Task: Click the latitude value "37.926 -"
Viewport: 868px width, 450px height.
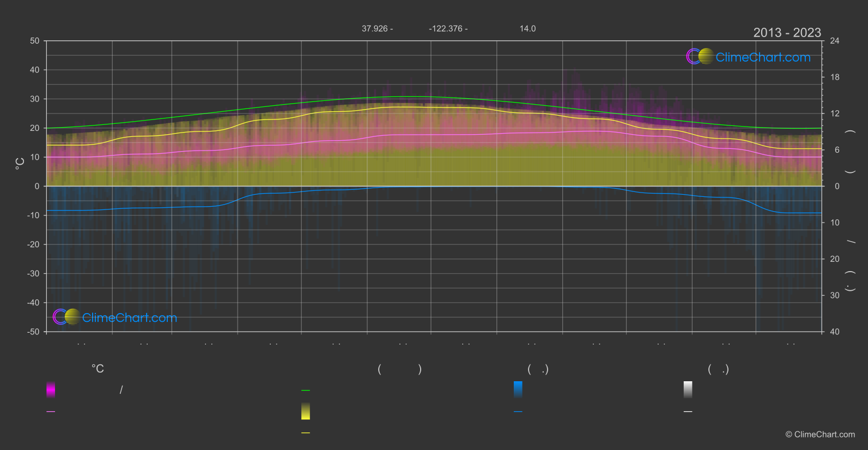Action: tap(377, 28)
